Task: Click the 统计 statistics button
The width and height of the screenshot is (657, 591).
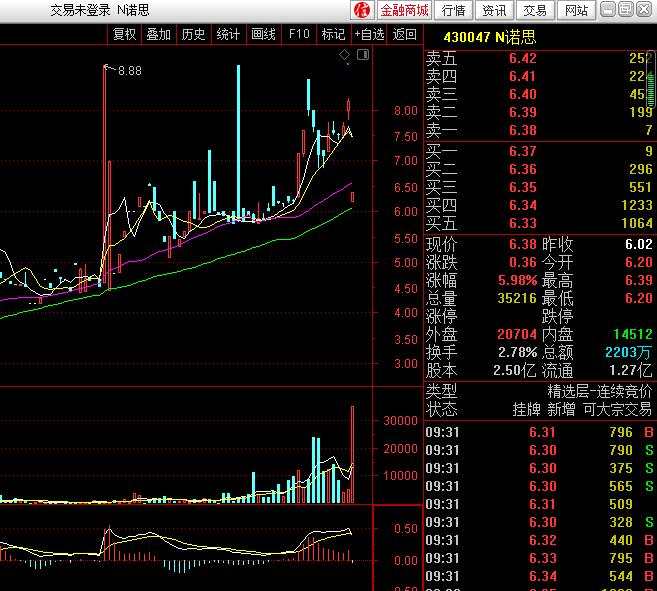Action: click(x=228, y=34)
